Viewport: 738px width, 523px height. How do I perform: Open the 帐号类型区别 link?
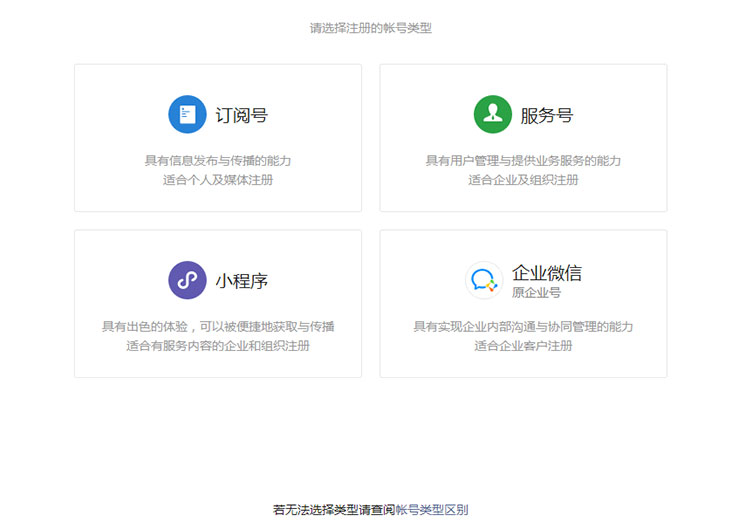[432, 509]
